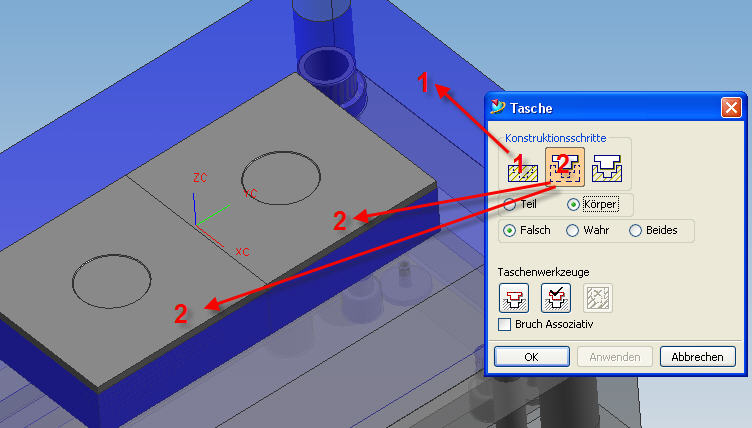The height and width of the screenshot is (428, 752).
Task: Click the circle near the YC axis label
Action: [281, 178]
